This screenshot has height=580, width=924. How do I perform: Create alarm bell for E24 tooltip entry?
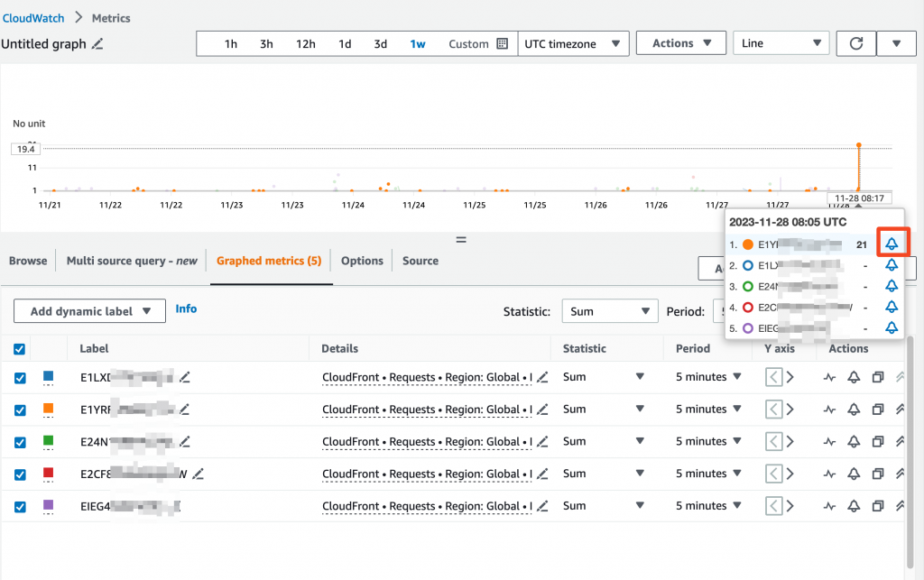(892, 286)
